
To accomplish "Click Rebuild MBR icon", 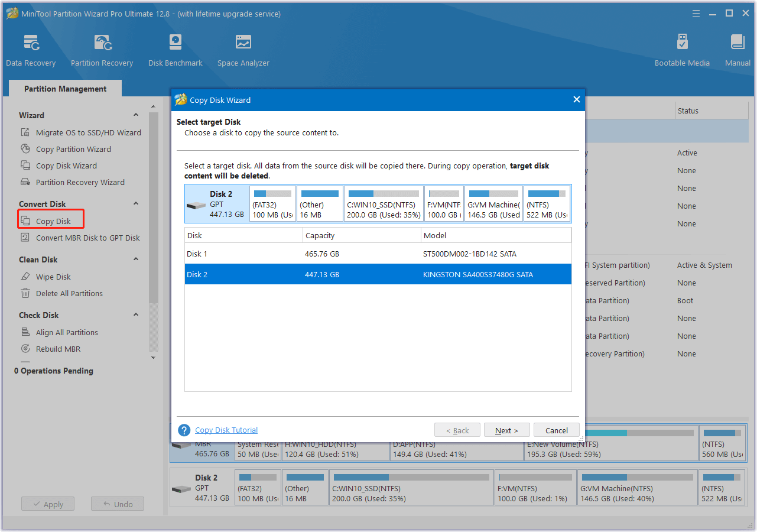I will [25, 349].
